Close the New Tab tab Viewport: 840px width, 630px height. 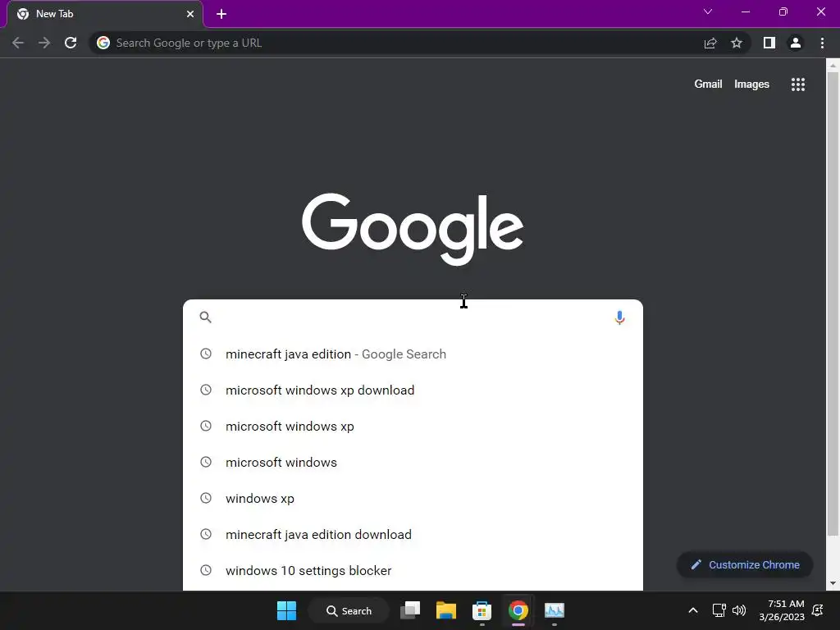190,14
